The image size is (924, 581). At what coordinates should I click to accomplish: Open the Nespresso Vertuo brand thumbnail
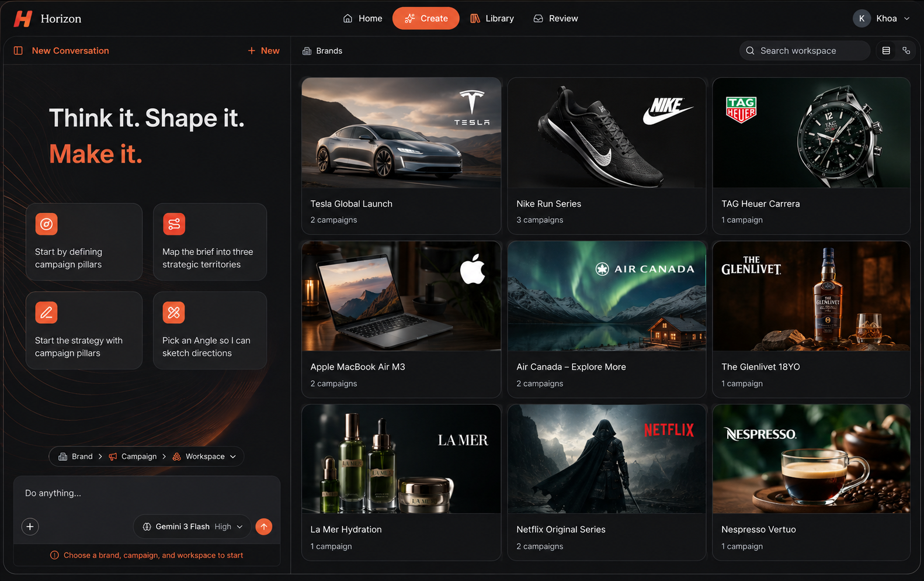point(811,459)
